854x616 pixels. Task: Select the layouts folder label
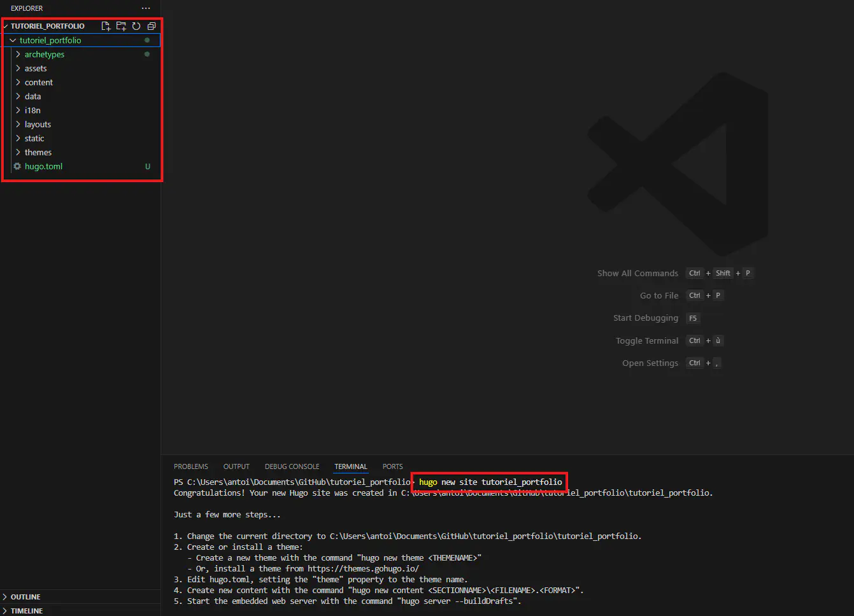point(38,124)
